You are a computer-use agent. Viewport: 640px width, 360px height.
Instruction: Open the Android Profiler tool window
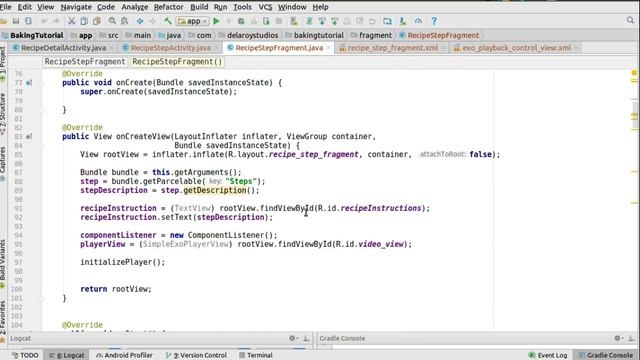click(x=124, y=355)
